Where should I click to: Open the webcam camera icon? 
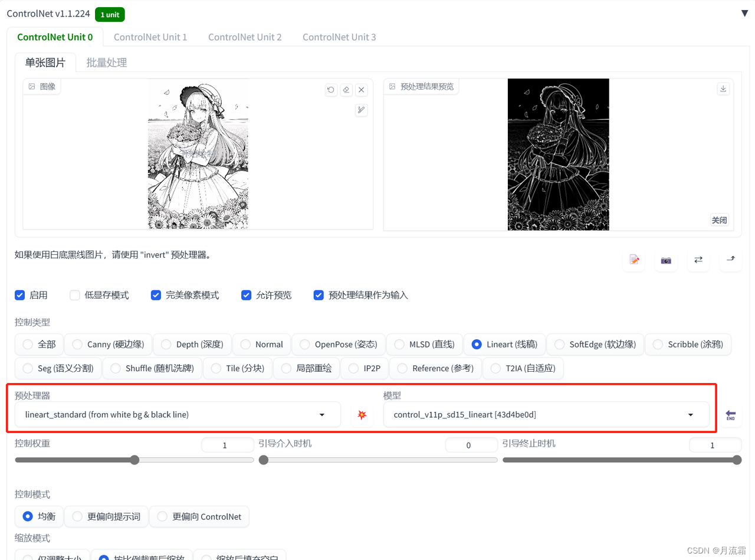[x=666, y=260]
